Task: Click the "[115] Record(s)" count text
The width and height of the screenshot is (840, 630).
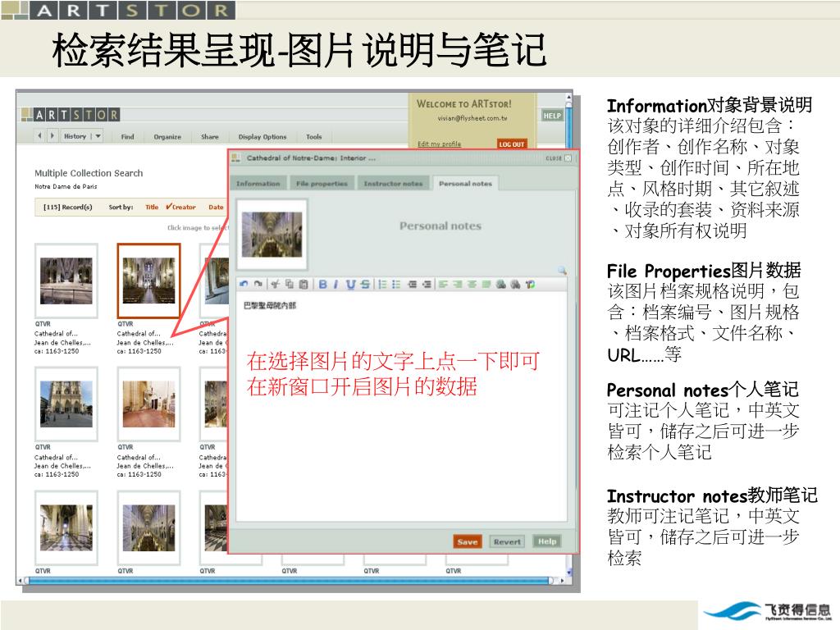Action: pos(67,207)
